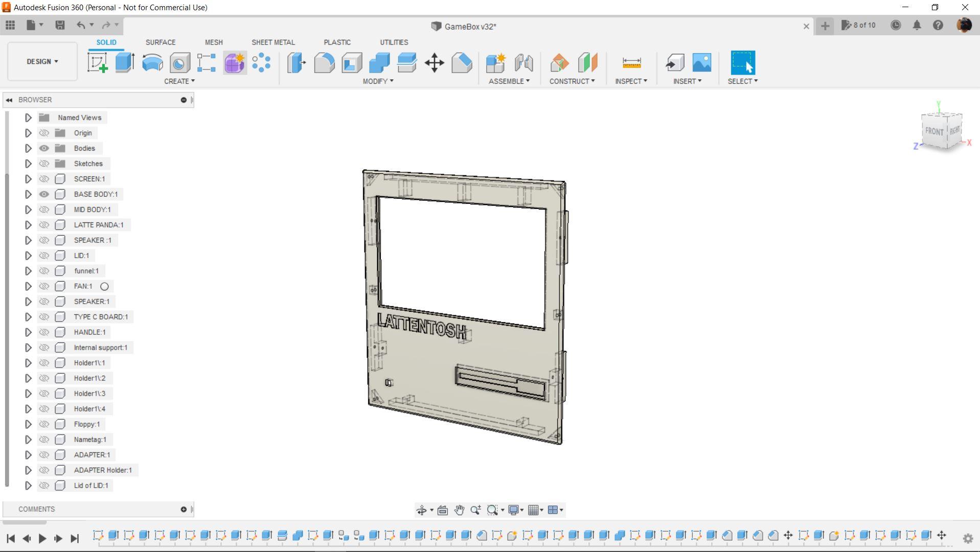The width and height of the screenshot is (980, 552).
Task: Click the Pan hand tool
Action: click(459, 510)
